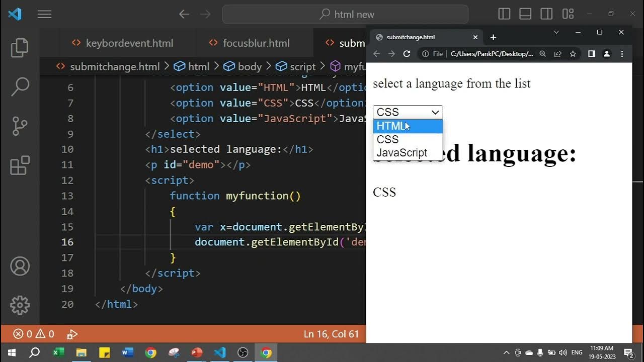Viewport: 644px width, 362px height.
Task: Open the VS Code hamburger menu
Action: [44, 14]
